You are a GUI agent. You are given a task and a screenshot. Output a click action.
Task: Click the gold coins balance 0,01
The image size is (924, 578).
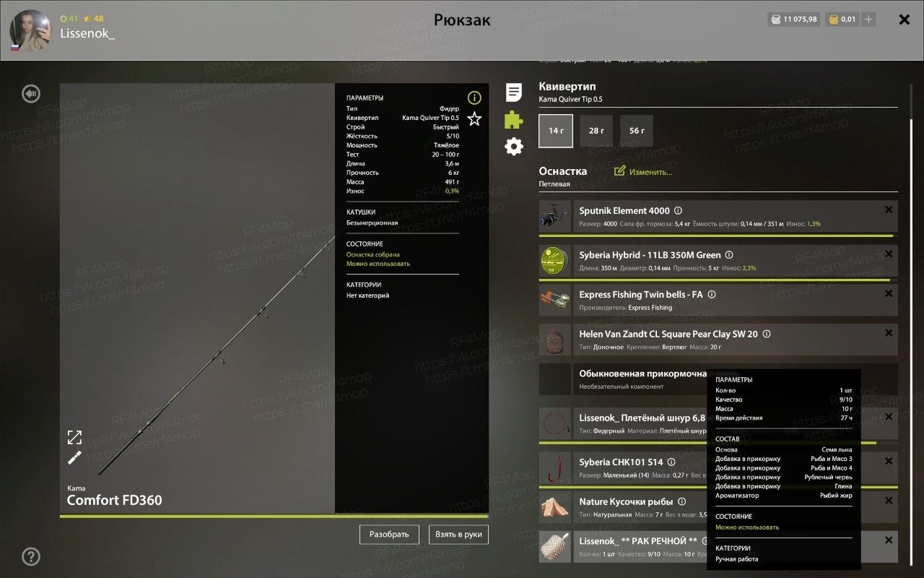coord(842,20)
